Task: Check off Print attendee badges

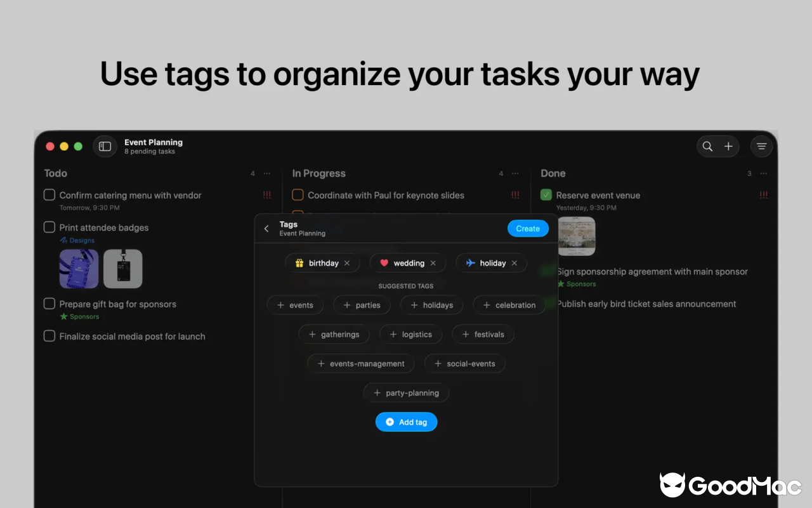Action: point(49,227)
